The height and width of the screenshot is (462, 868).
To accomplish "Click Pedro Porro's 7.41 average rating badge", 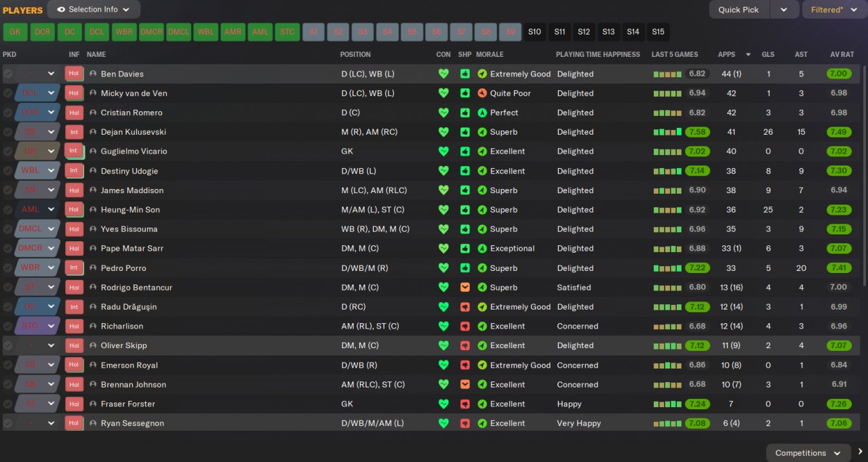I will click(839, 268).
